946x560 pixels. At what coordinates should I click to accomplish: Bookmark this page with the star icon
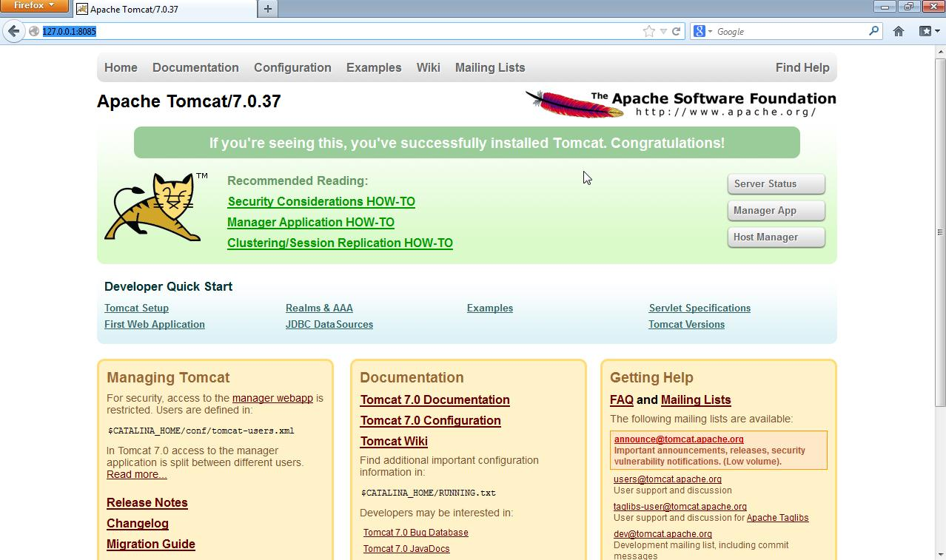(x=649, y=31)
